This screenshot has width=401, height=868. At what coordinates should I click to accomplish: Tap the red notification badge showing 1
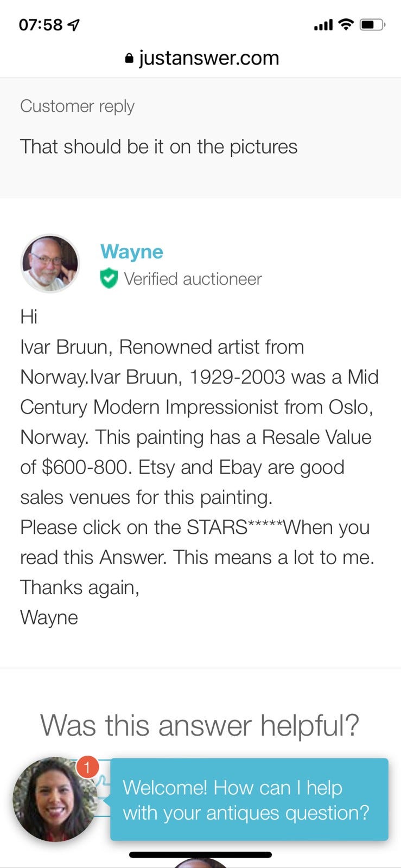87,767
